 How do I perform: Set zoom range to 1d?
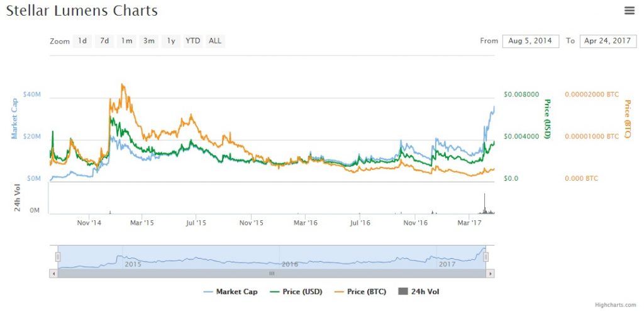tap(82, 41)
